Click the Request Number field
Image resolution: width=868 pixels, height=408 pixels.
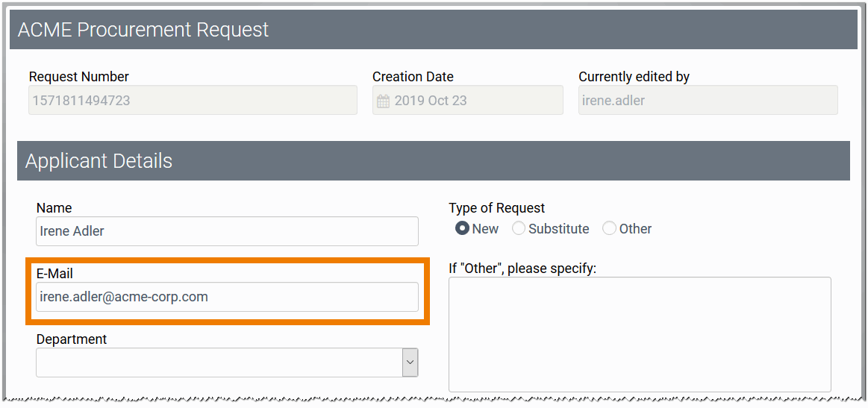(x=193, y=101)
